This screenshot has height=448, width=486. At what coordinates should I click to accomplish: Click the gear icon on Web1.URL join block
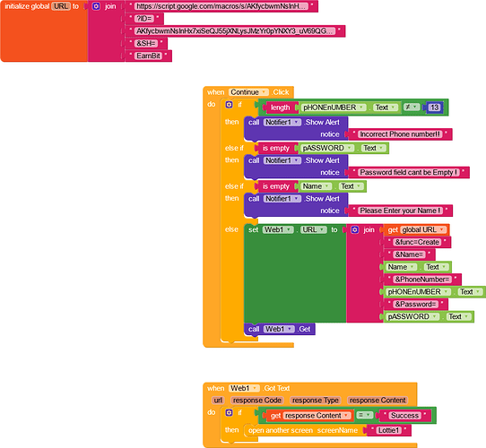pos(354,229)
